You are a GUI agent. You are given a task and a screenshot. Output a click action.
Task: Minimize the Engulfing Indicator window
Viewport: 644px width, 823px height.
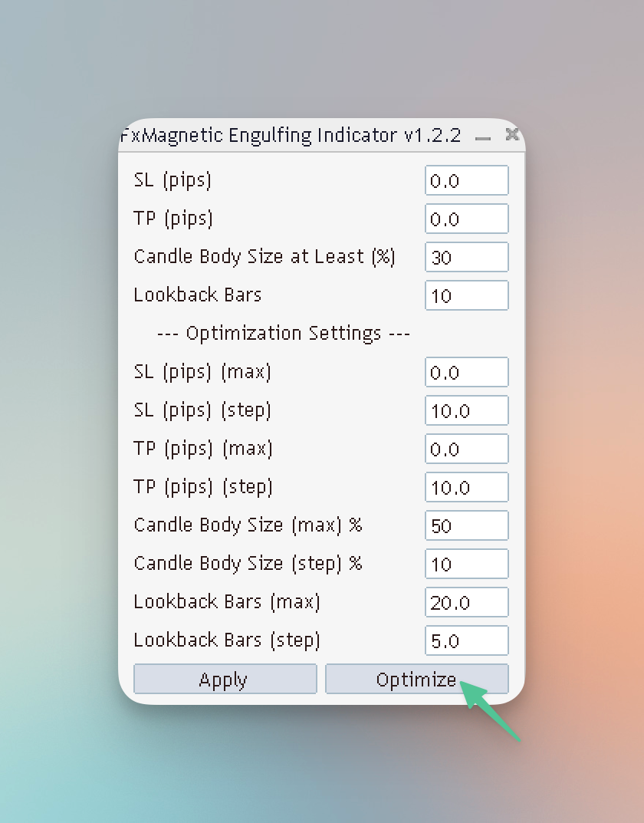click(482, 137)
